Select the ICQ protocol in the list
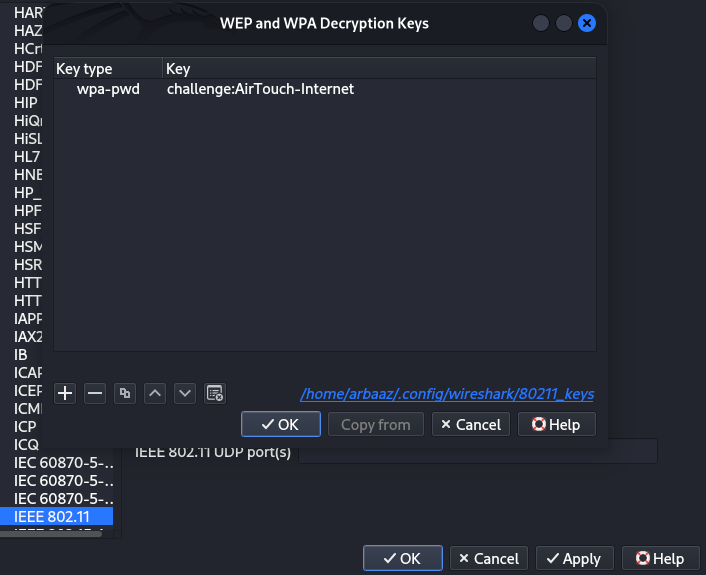Image resolution: width=706 pixels, height=575 pixels. (x=27, y=444)
